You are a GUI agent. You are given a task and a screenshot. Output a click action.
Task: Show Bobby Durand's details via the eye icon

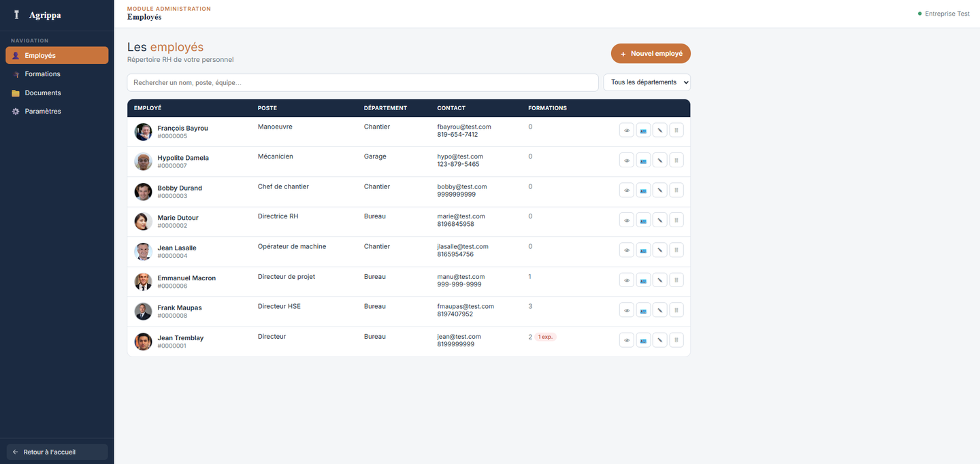[627, 190]
